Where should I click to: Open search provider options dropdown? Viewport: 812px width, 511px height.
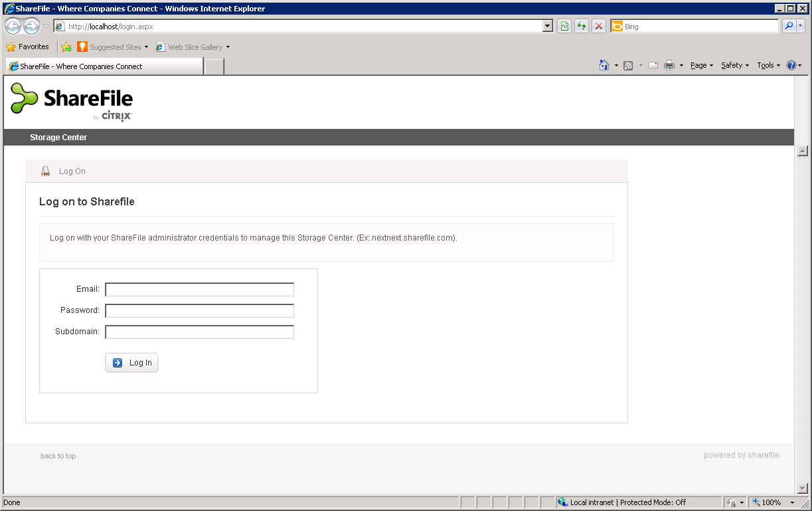tap(801, 26)
